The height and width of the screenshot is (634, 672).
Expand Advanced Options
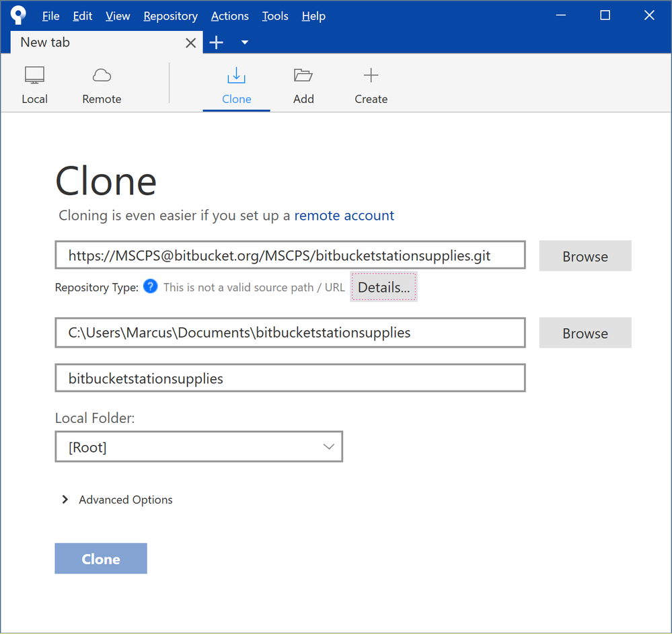118,500
